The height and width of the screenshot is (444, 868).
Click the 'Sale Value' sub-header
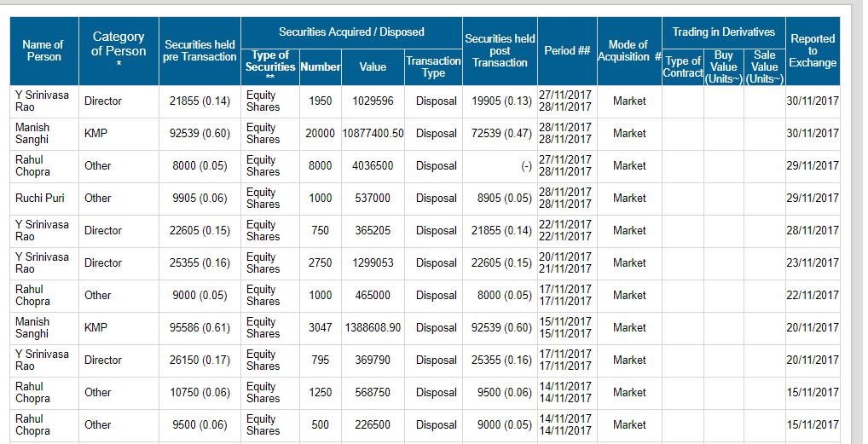click(x=765, y=66)
